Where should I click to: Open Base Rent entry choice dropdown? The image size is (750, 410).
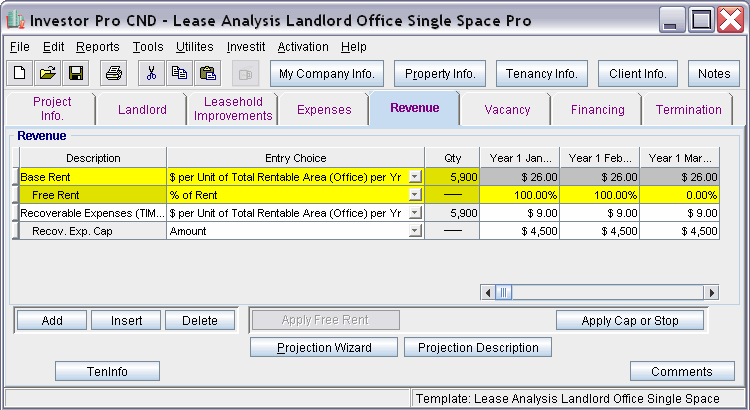[x=415, y=177]
